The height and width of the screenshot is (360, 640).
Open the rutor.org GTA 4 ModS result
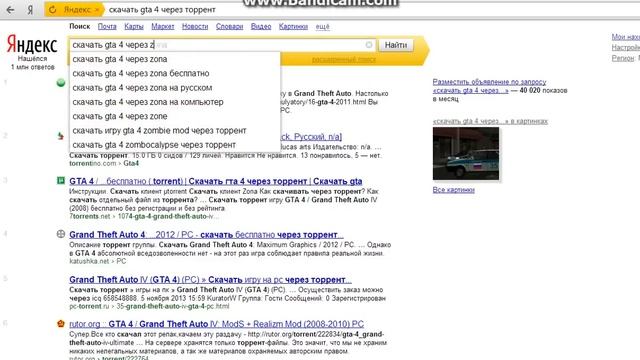coord(216,324)
